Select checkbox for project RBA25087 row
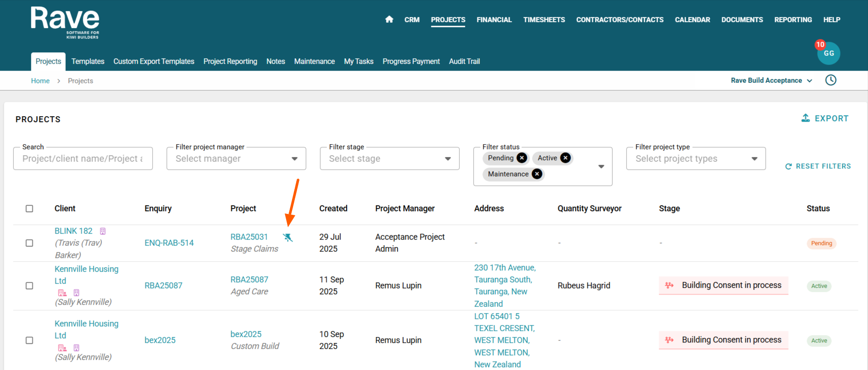868x370 pixels. click(x=29, y=286)
